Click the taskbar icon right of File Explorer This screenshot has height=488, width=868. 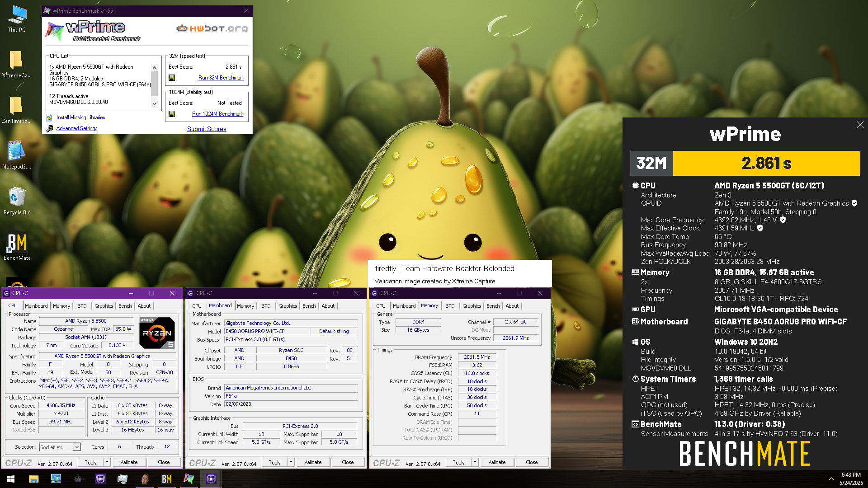pyautogui.click(x=56, y=479)
